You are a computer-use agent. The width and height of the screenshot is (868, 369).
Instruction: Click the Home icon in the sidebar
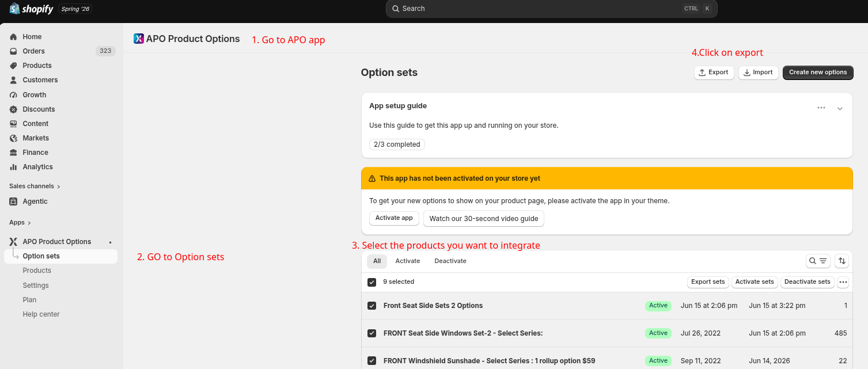(x=13, y=37)
